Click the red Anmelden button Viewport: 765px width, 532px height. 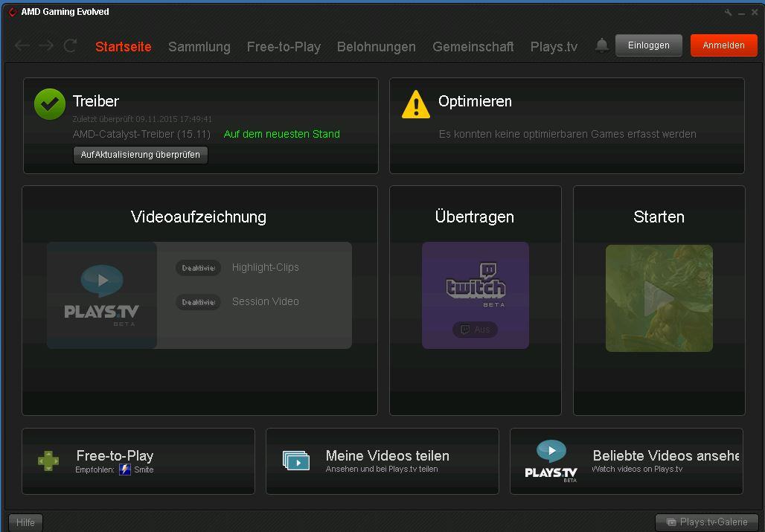click(723, 45)
